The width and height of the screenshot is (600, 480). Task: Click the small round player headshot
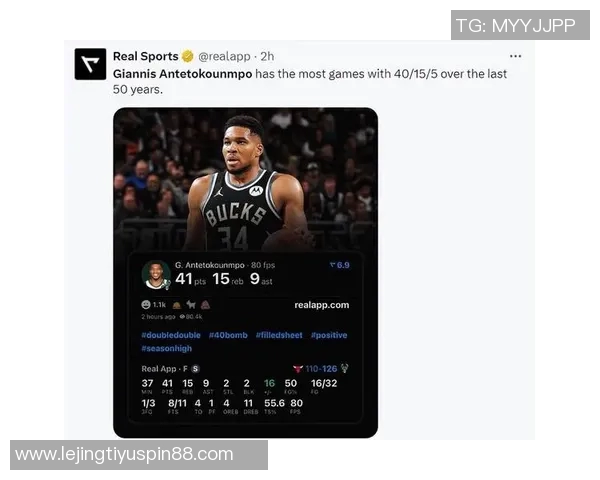(156, 274)
